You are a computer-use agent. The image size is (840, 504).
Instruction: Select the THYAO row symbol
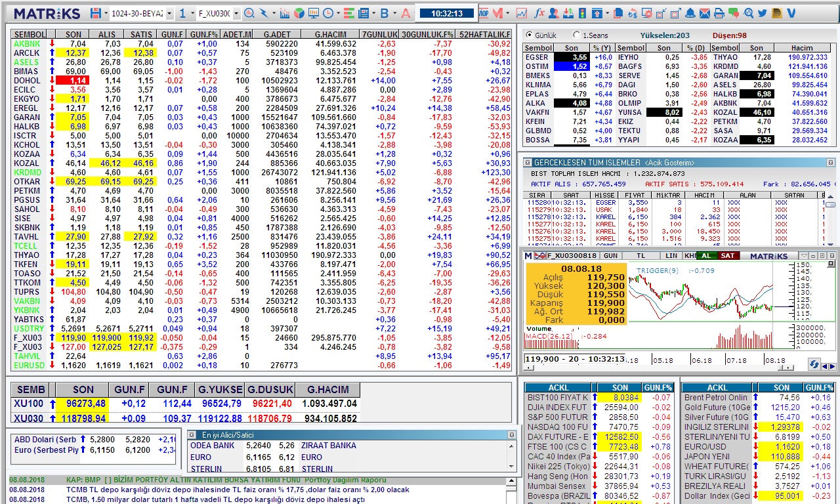(26, 255)
